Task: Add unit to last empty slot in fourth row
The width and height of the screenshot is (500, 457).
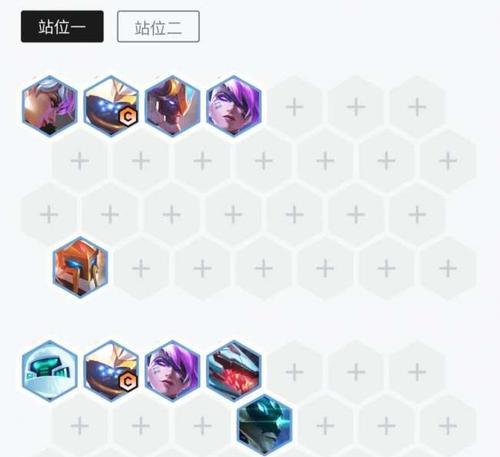Action: [x=448, y=268]
